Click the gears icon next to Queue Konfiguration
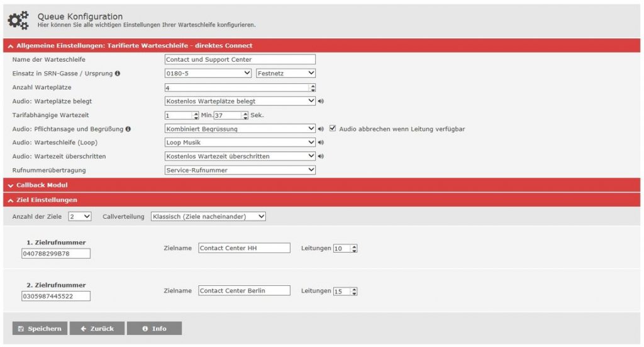The width and height of the screenshot is (644, 347). click(x=18, y=20)
